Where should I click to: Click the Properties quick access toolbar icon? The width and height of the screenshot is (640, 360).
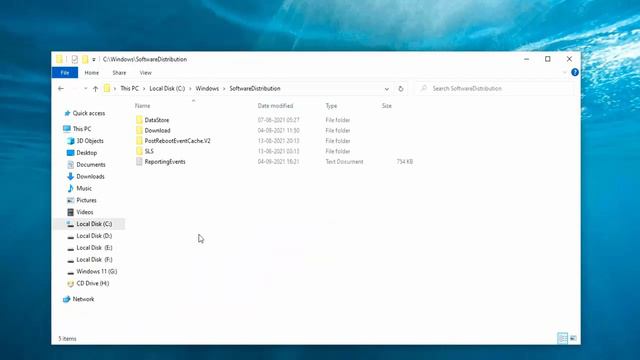(75, 59)
